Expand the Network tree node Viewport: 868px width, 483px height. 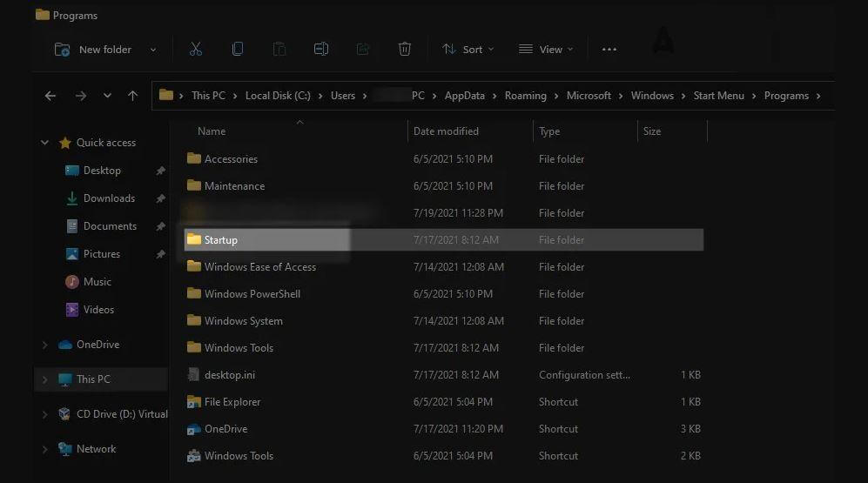tap(45, 449)
